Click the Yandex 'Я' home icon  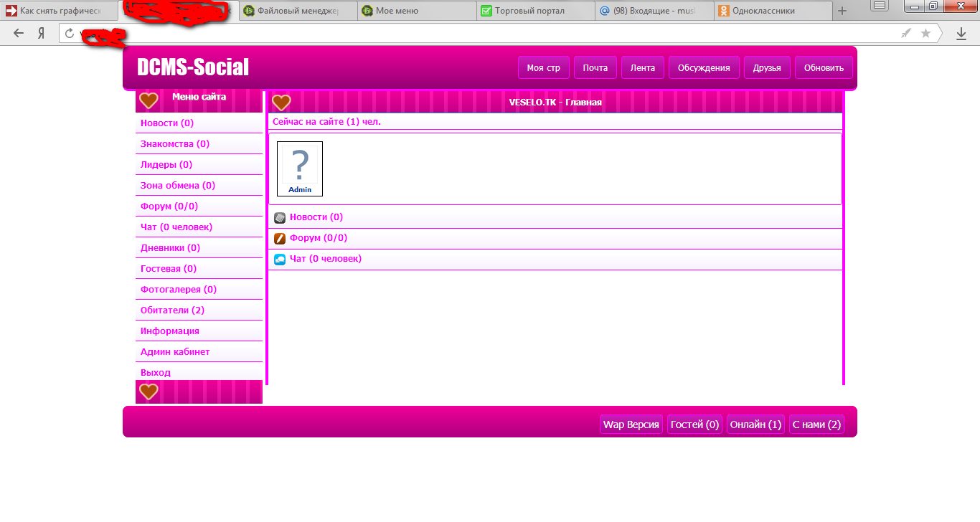click(42, 33)
